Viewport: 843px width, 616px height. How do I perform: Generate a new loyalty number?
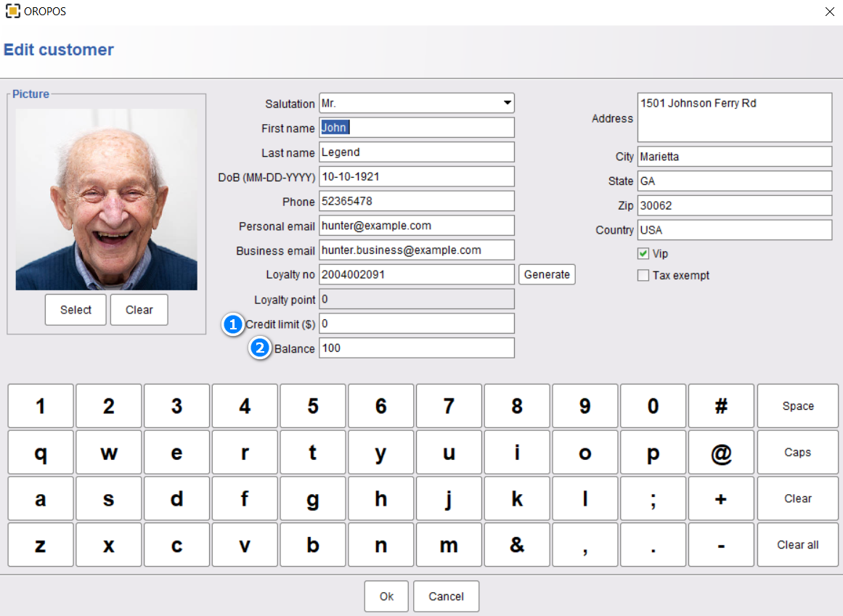[x=547, y=274]
